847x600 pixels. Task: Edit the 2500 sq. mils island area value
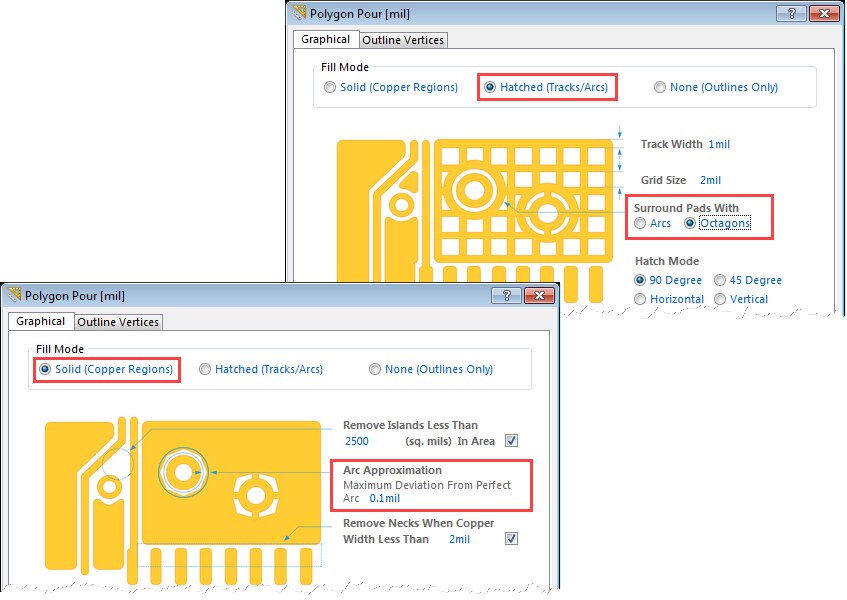(x=357, y=441)
